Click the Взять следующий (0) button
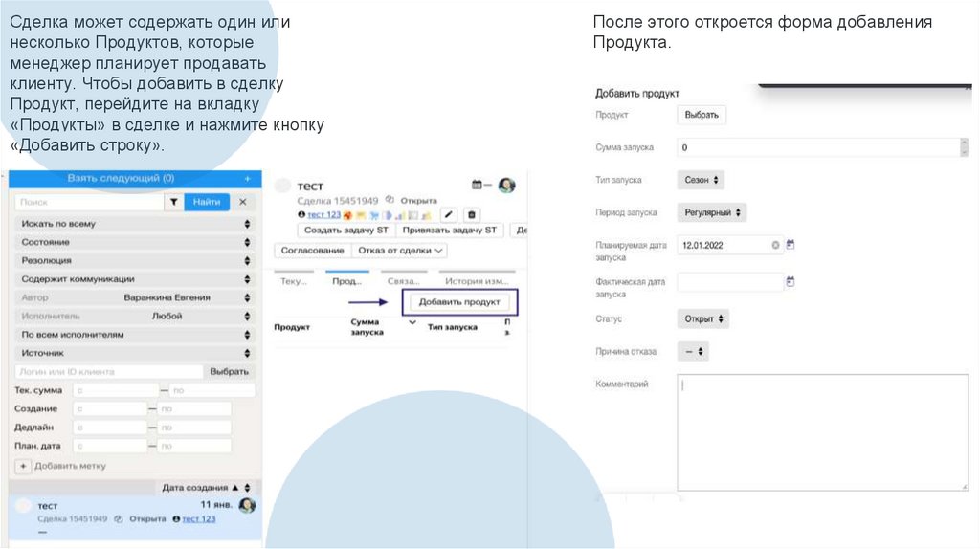This screenshot has width=980, height=549. coord(121,179)
